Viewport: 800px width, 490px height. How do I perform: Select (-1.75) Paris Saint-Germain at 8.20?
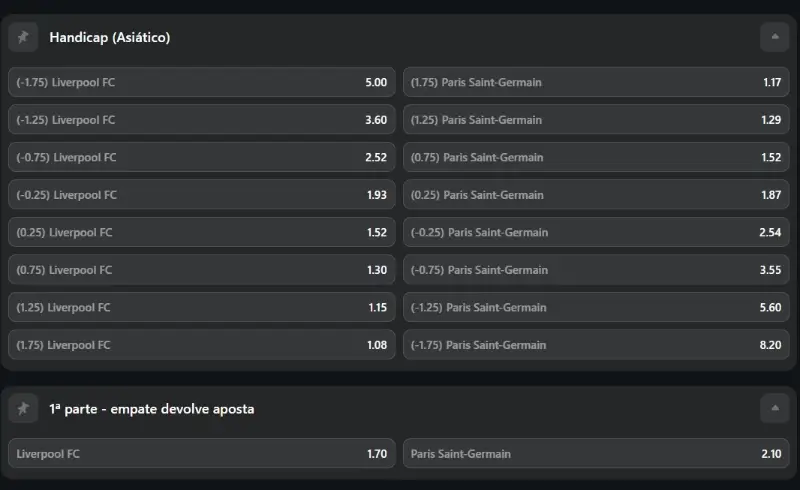pyautogui.click(x=596, y=345)
